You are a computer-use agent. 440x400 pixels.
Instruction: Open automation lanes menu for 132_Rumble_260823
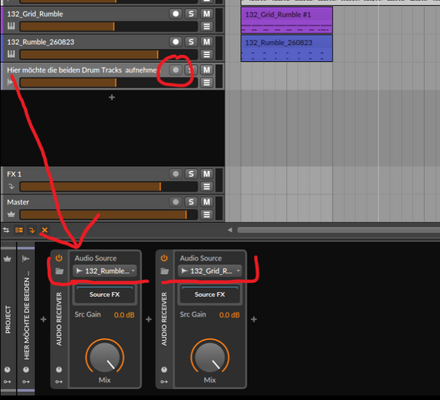[207, 54]
